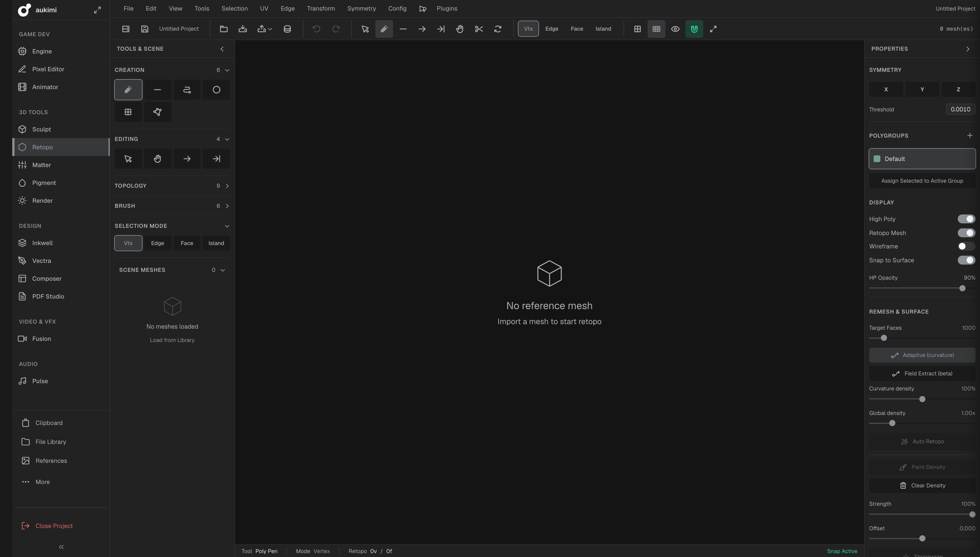The width and height of the screenshot is (980, 557).
Task: Adjust the HP Opacity slider handle
Action: pos(962,289)
